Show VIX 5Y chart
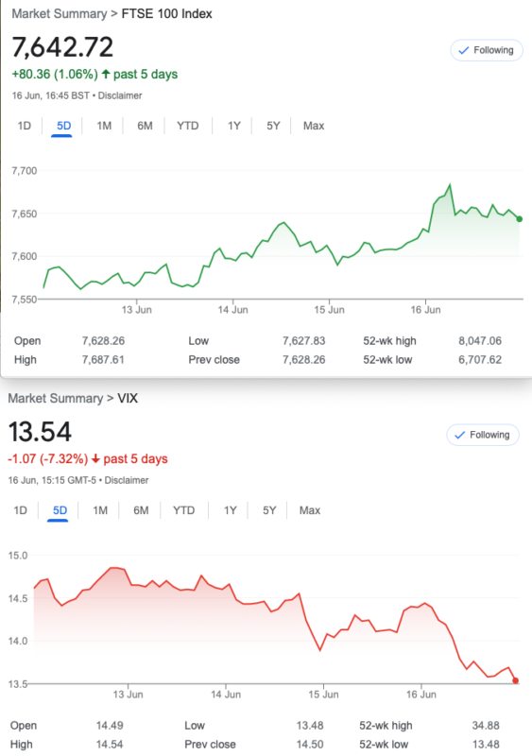The image size is (532, 756). (x=269, y=510)
